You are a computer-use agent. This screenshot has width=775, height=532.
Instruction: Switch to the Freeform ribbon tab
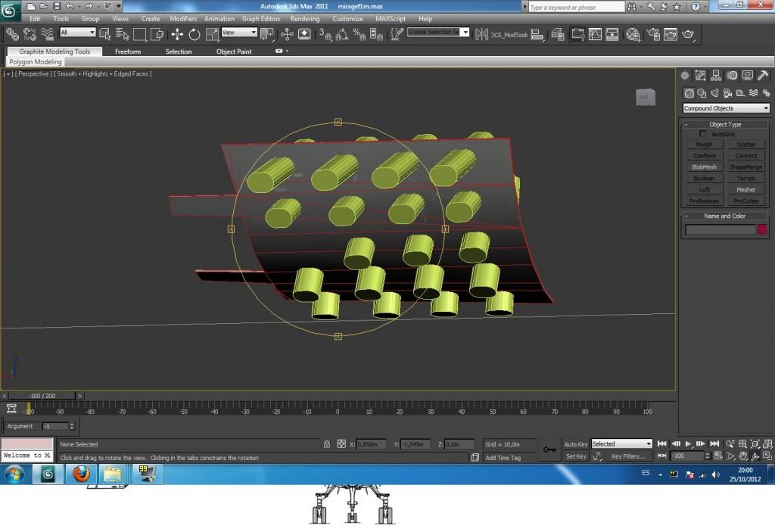pos(127,51)
